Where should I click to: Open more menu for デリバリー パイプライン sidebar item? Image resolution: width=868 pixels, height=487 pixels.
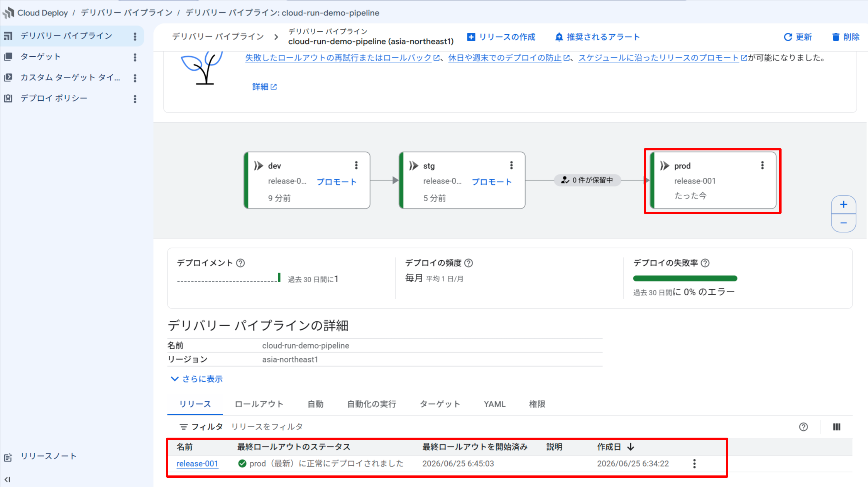[x=135, y=36]
